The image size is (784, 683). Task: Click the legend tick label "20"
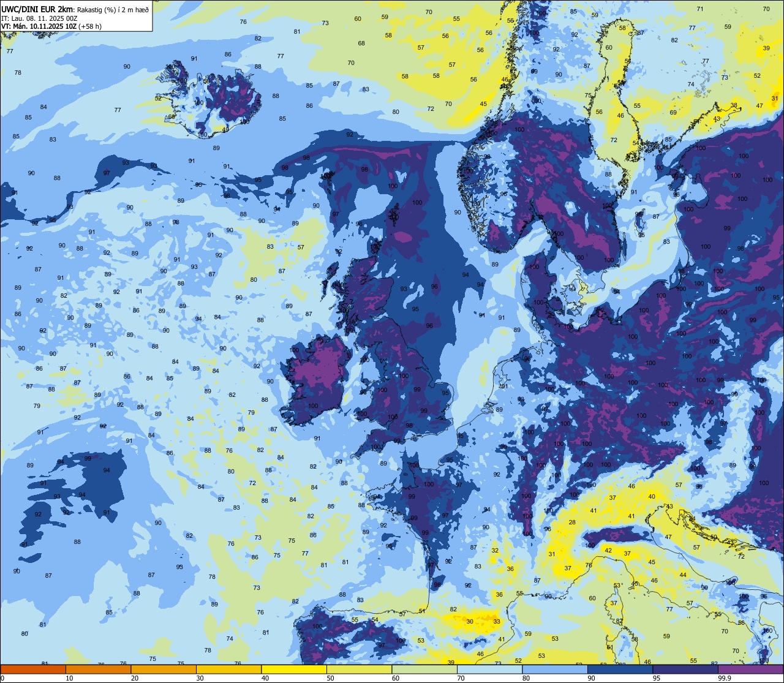point(135,678)
